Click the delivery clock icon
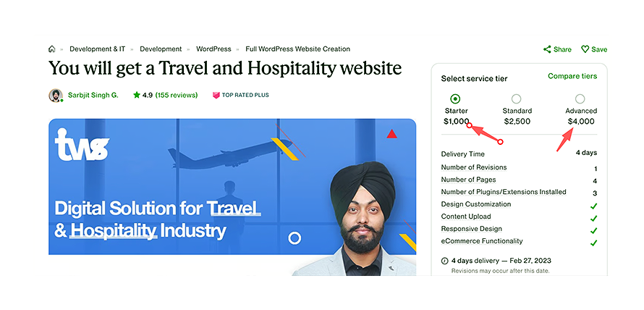 point(445,261)
